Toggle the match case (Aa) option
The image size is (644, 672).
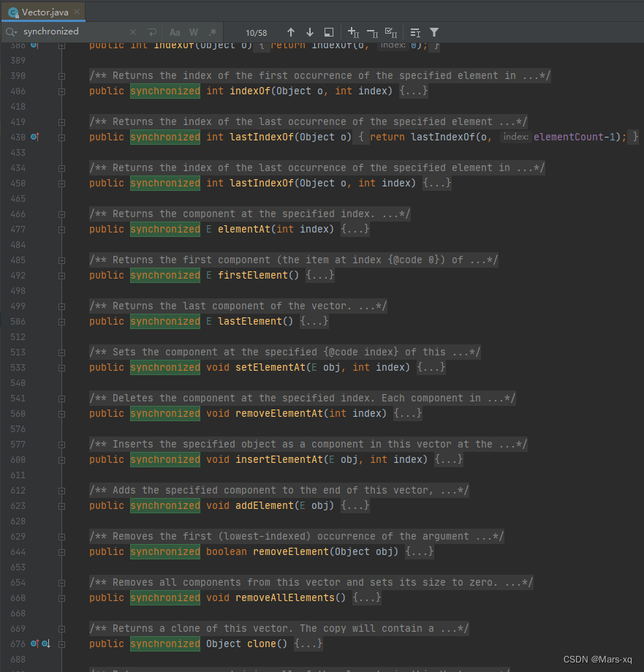(x=175, y=32)
